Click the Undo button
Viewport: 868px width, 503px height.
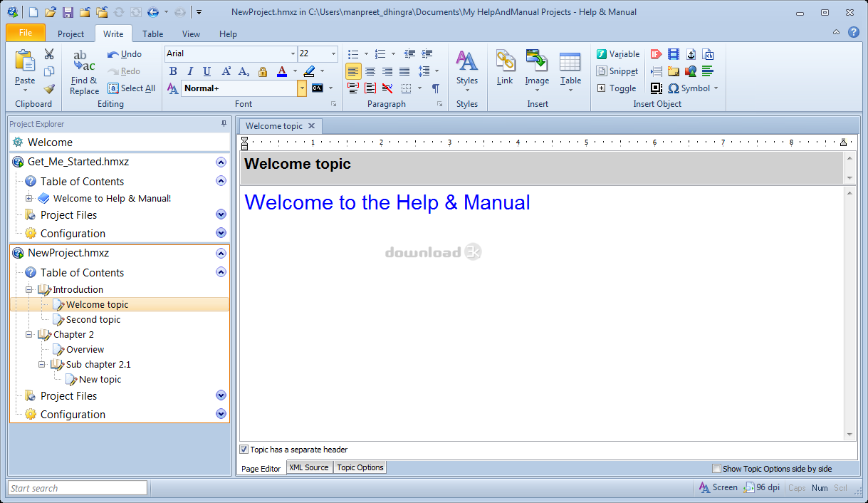125,54
